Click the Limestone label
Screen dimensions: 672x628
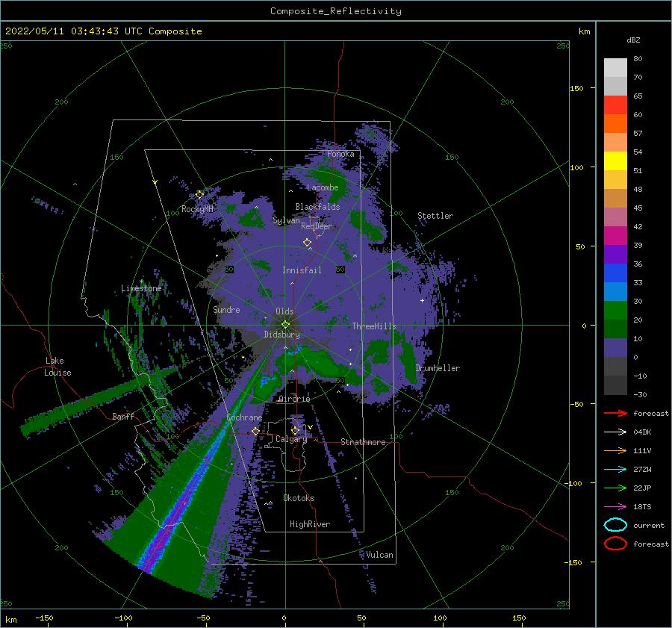coord(141,288)
